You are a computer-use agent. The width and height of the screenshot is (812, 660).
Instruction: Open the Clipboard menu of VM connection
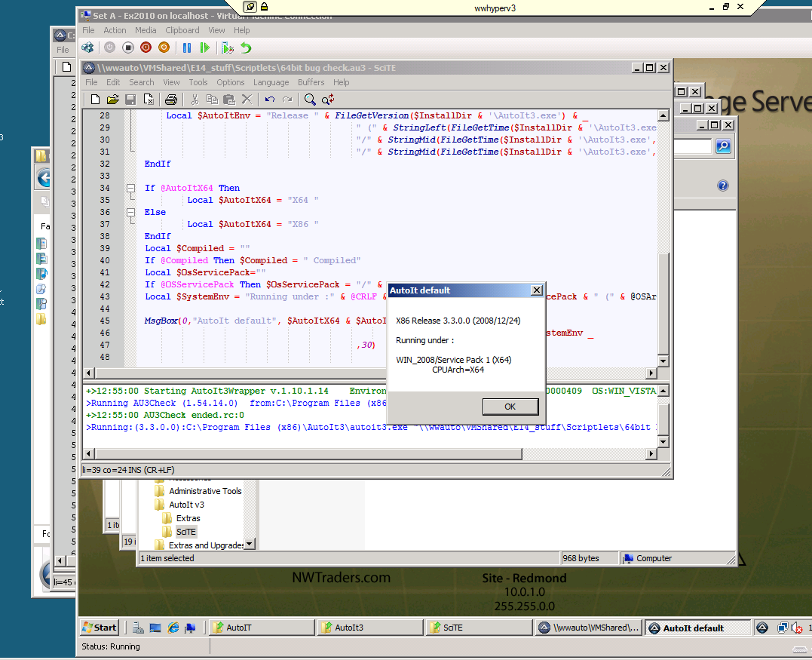point(182,31)
